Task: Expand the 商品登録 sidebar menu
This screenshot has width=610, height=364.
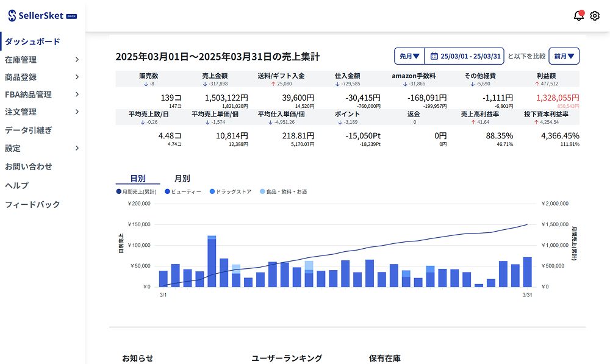Action: [x=41, y=77]
